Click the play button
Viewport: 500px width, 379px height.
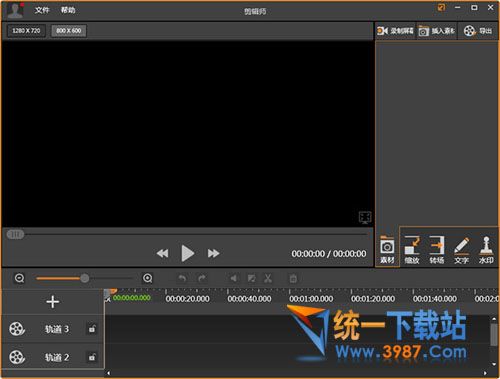pos(188,253)
